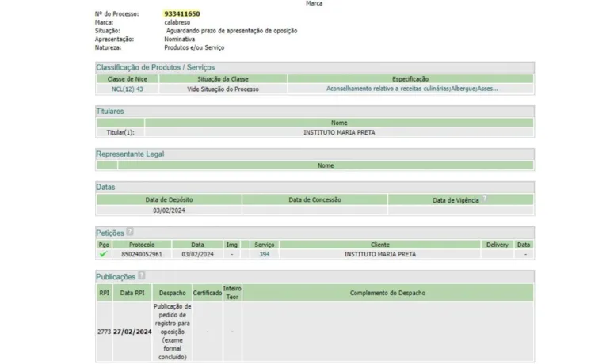Open service code 394 link
The width and height of the screenshot is (610, 364).
[x=264, y=254]
